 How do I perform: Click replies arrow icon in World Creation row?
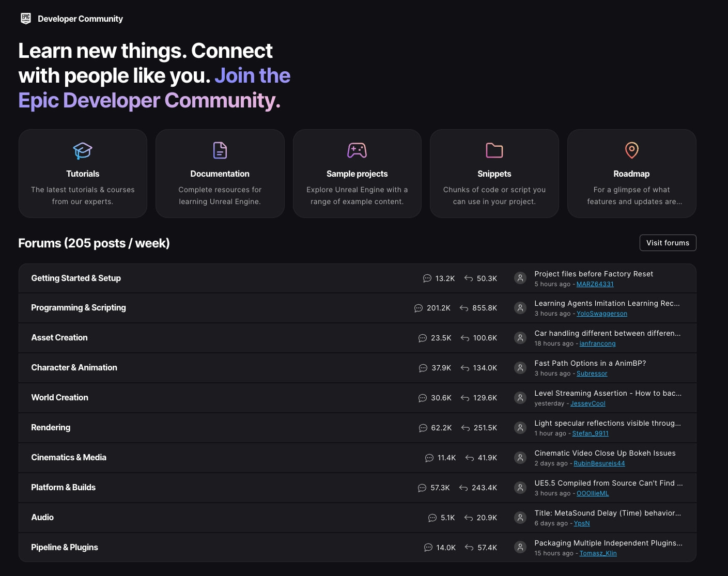(x=465, y=398)
